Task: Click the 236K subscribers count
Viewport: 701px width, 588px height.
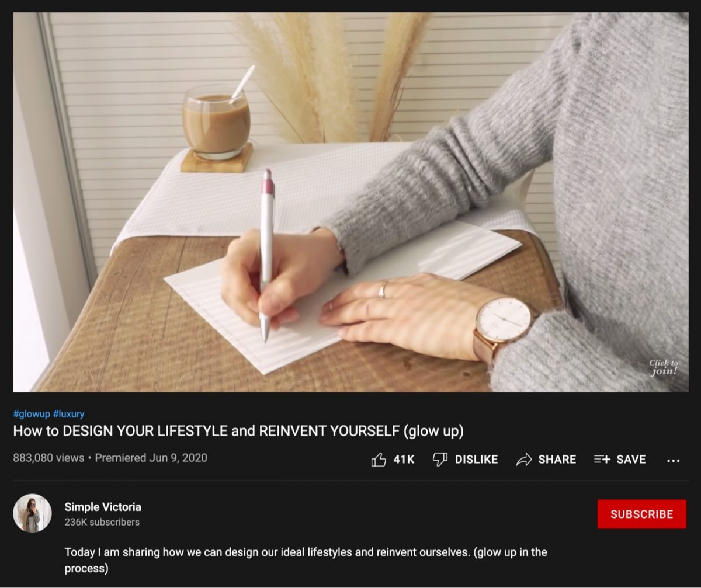Action: 102,522
